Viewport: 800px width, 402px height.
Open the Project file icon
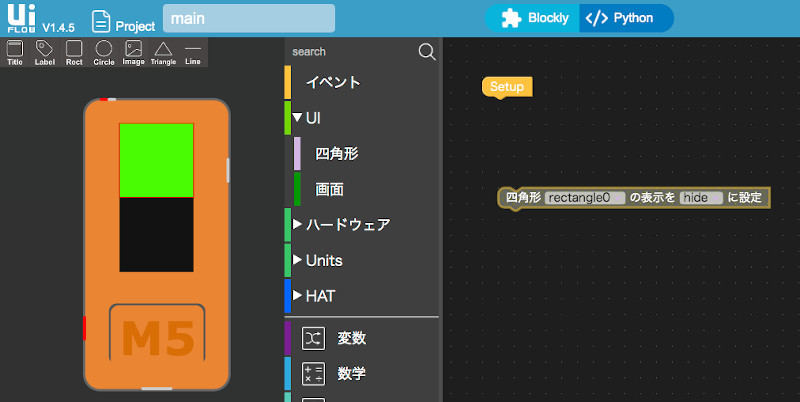pos(101,21)
